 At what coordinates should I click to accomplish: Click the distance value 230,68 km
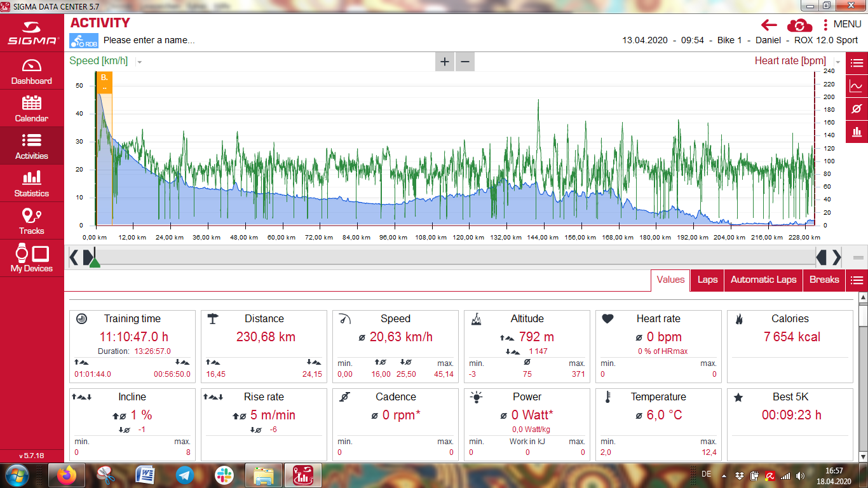(x=266, y=337)
